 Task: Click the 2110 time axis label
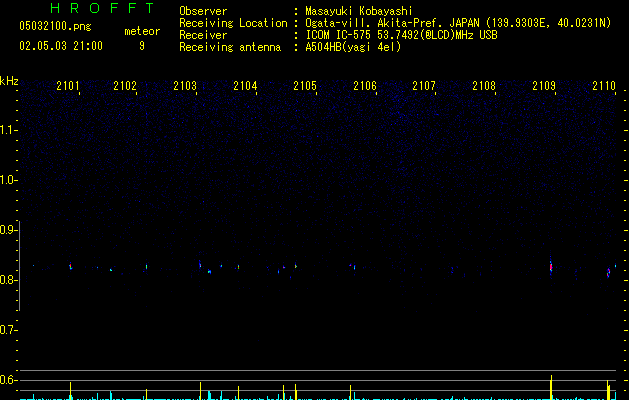point(604,85)
